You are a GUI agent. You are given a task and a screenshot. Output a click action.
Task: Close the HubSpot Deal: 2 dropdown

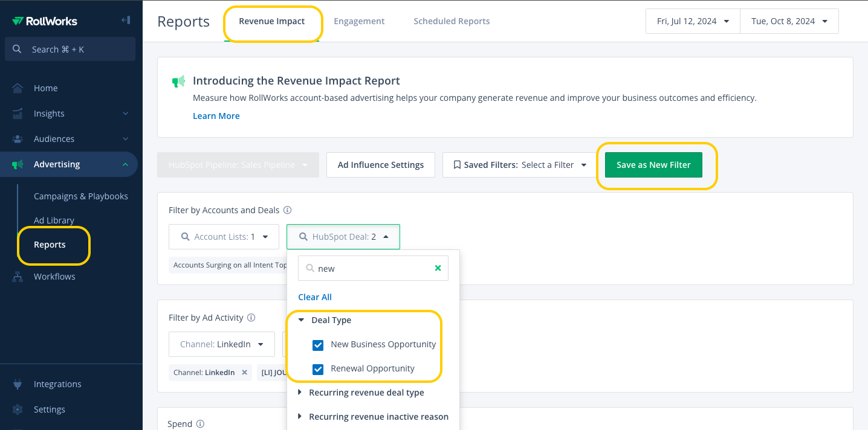pyautogui.click(x=343, y=237)
